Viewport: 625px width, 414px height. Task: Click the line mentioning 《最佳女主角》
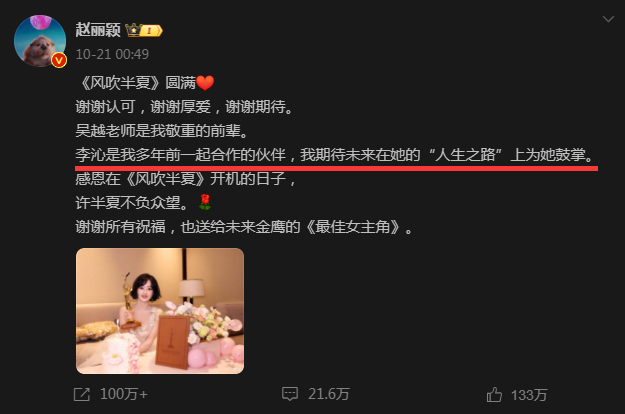[244, 227]
